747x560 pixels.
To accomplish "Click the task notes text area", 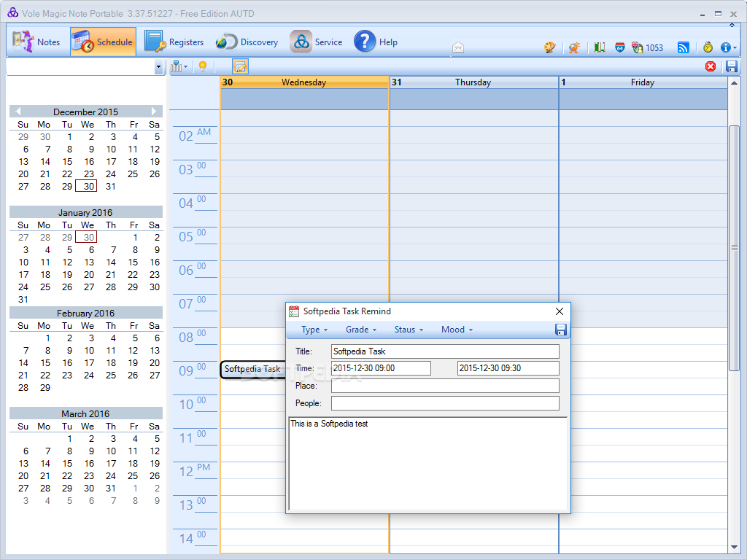I will pyautogui.click(x=427, y=463).
